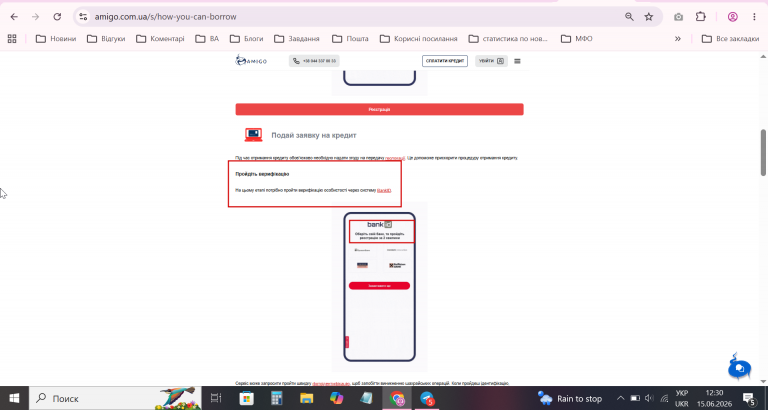This screenshot has width=768, height=410.
Task: Open the red link in bottom paragraph
Action: [x=331, y=383]
